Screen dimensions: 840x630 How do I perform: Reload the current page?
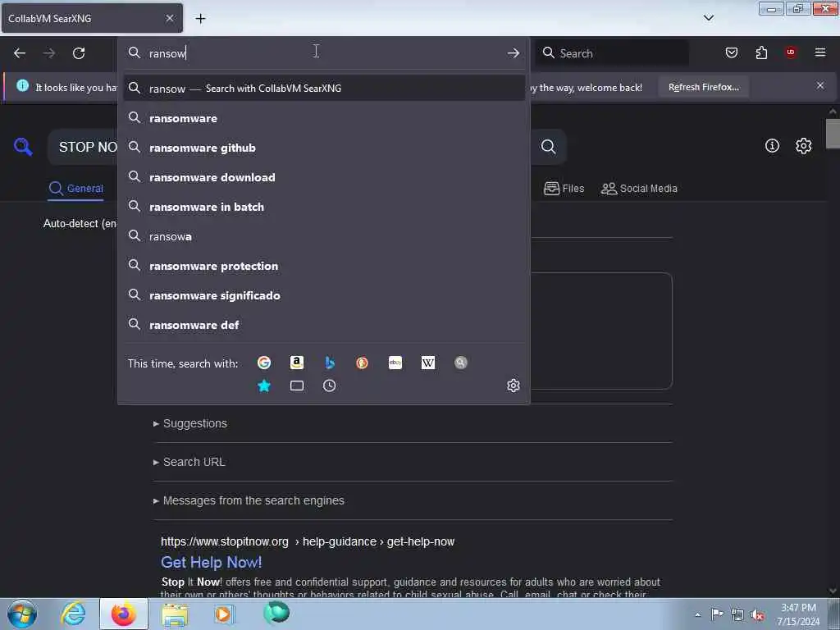(79, 53)
